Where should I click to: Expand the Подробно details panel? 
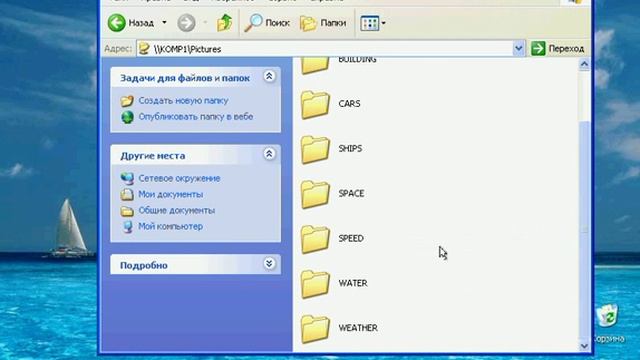click(269, 264)
